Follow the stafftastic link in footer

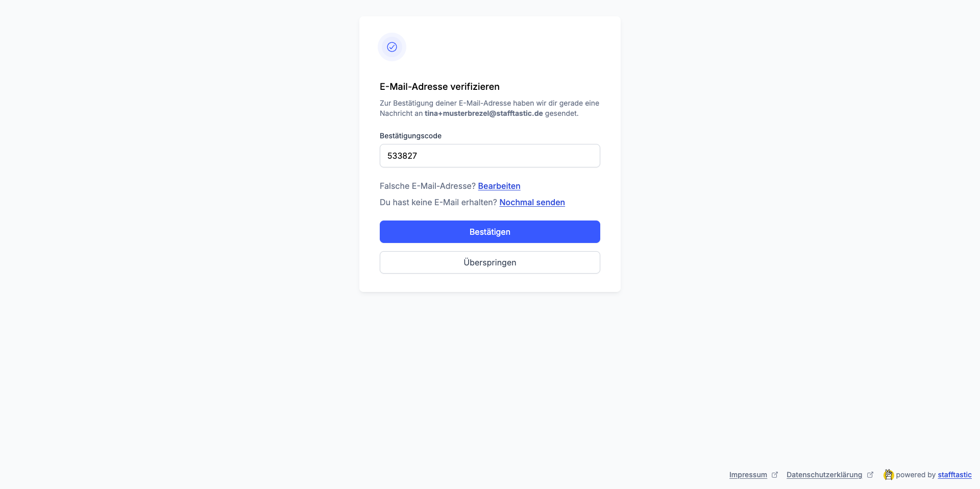[954, 475]
